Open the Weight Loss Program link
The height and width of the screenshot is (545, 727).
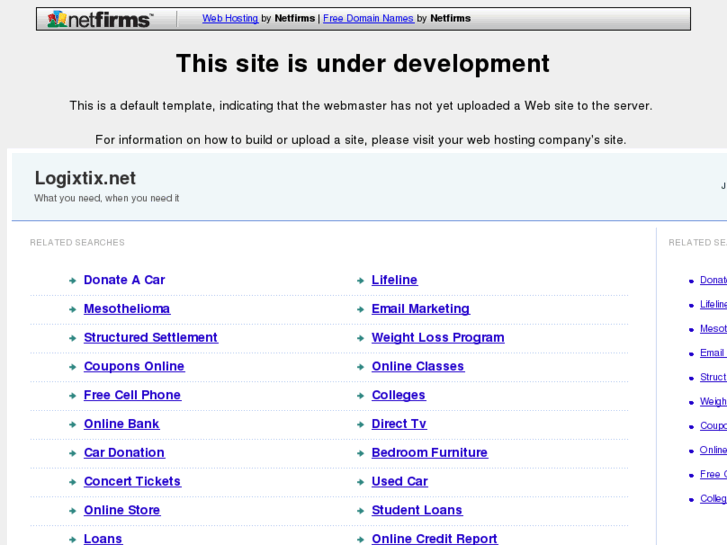point(438,337)
